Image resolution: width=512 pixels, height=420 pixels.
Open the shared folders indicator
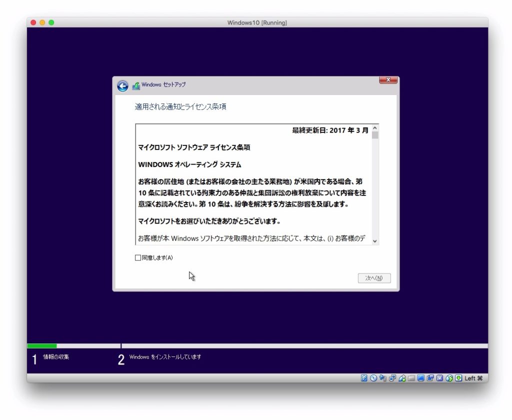[411, 378]
